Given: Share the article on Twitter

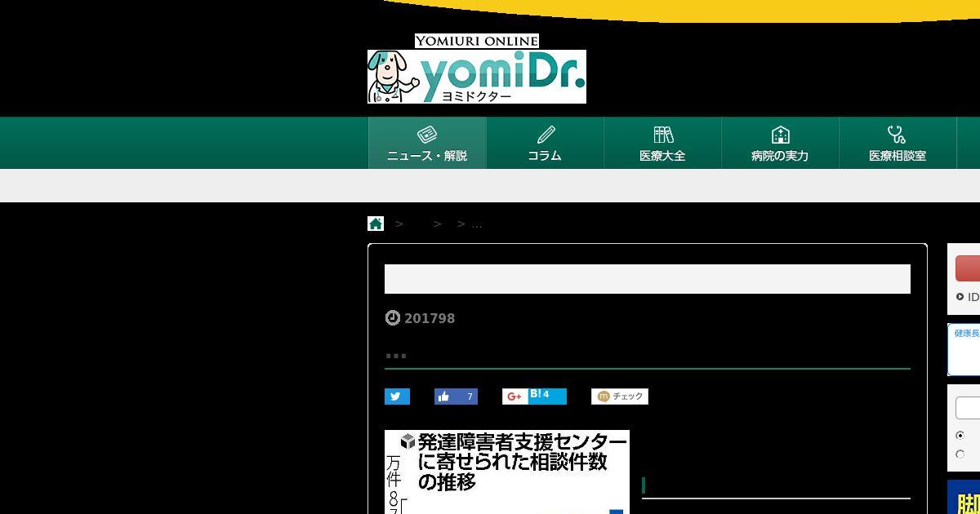Looking at the screenshot, I should click(x=397, y=397).
